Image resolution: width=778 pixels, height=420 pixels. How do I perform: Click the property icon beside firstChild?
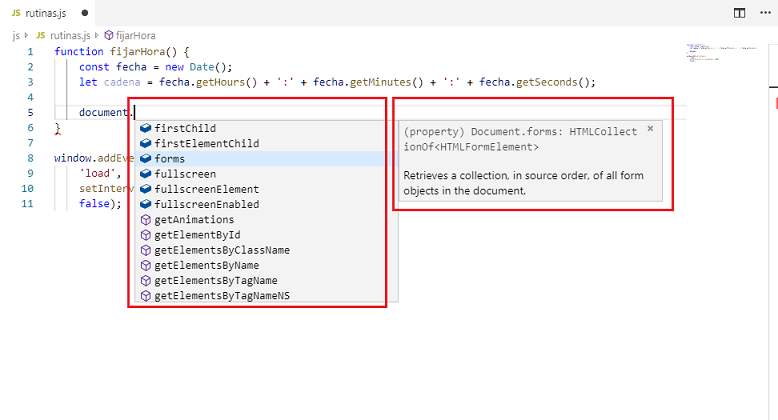[145, 128]
